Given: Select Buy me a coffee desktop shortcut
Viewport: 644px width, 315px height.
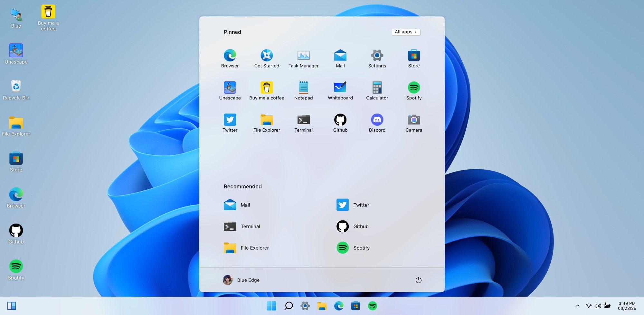Looking at the screenshot, I should [48, 18].
